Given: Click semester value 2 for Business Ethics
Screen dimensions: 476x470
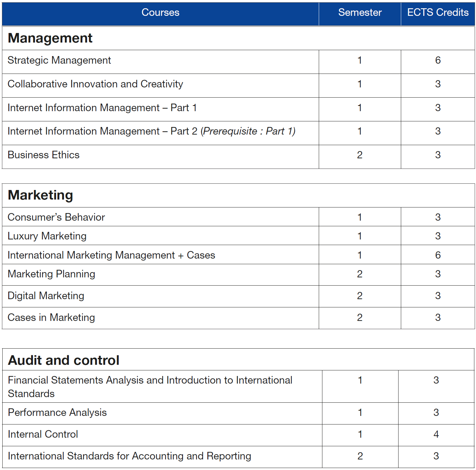Looking at the screenshot, I should pyautogui.click(x=360, y=155).
